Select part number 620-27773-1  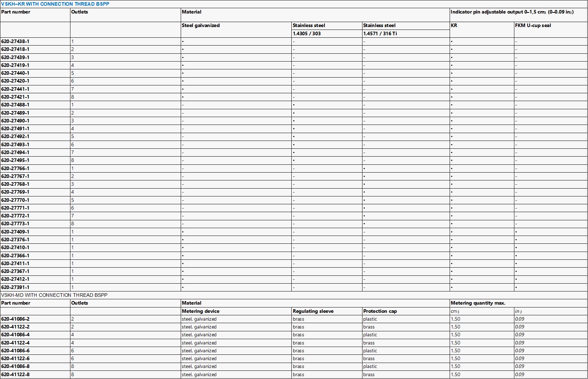15,223
